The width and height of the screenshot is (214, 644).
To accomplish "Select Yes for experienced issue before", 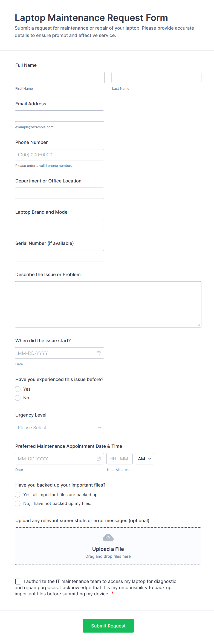I will coord(18,389).
